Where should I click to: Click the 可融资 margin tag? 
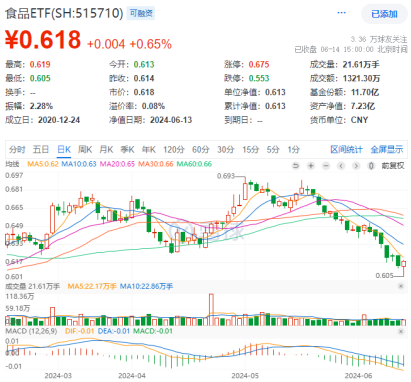click(141, 13)
